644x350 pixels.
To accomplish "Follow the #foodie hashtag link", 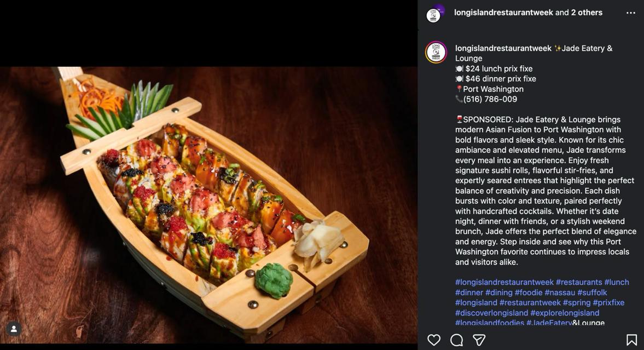I will [x=529, y=292].
